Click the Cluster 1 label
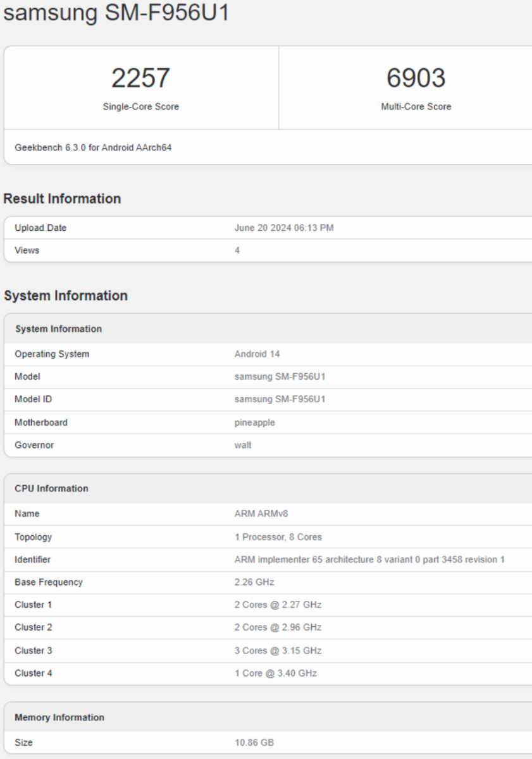The image size is (532, 759). [x=34, y=605]
